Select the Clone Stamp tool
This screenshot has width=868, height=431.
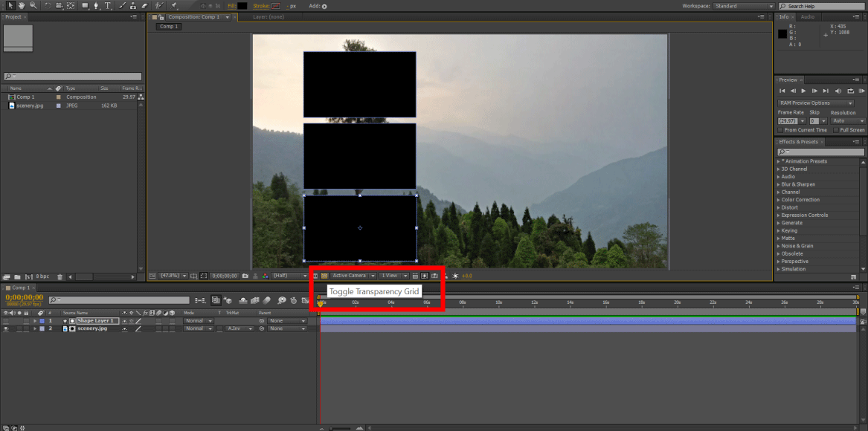click(133, 5)
